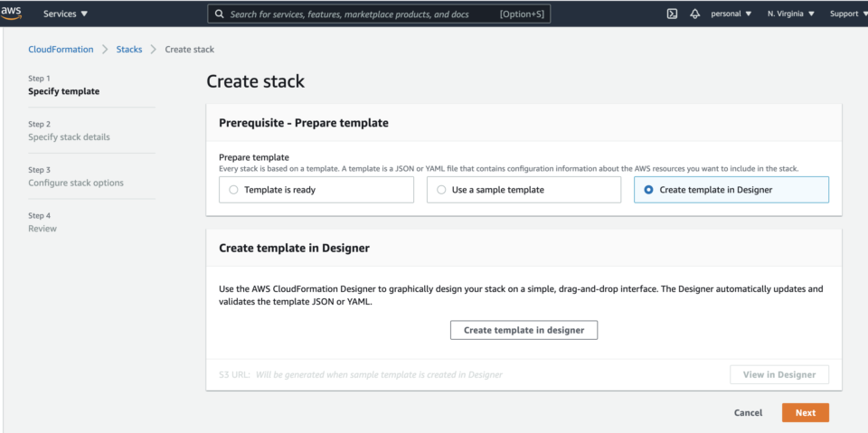
Task: Go to CloudFormation breadcrumb link
Action: click(x=61, y=50)
